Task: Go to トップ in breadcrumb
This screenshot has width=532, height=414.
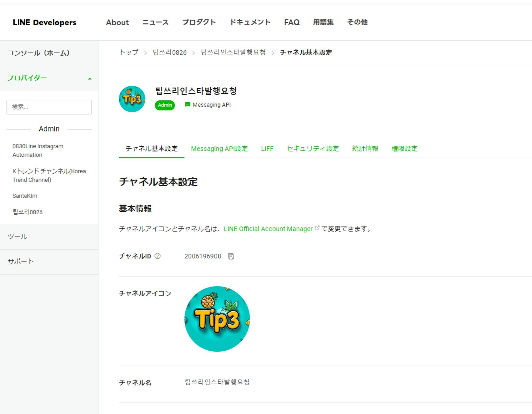Action: pyautogui.click(x=129, y=52)
